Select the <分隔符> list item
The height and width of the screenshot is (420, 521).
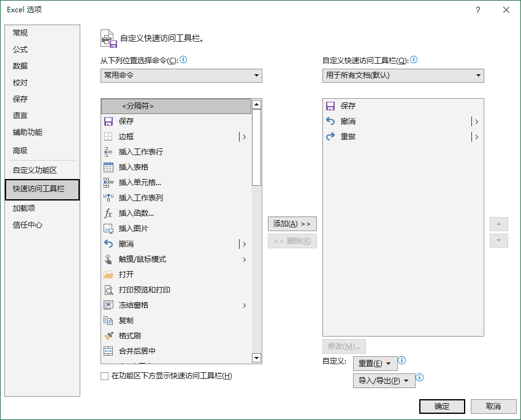176,106
